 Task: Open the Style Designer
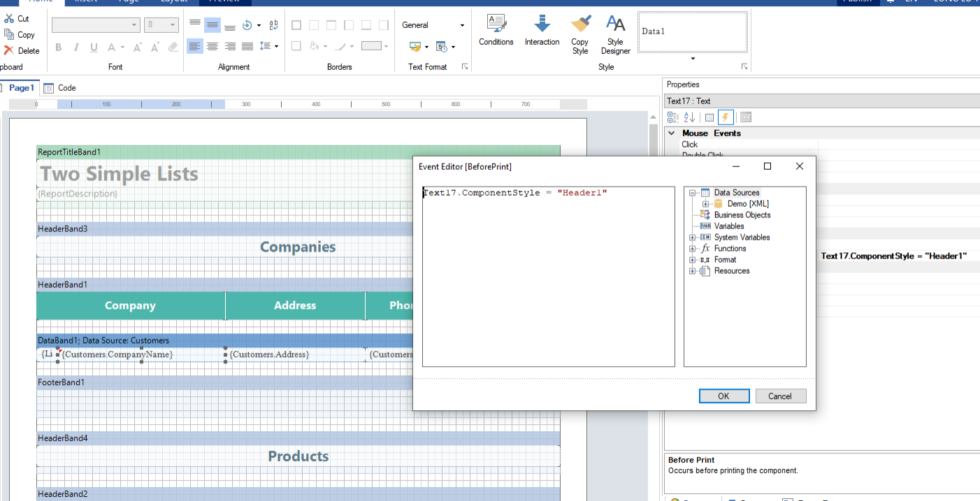615,34
